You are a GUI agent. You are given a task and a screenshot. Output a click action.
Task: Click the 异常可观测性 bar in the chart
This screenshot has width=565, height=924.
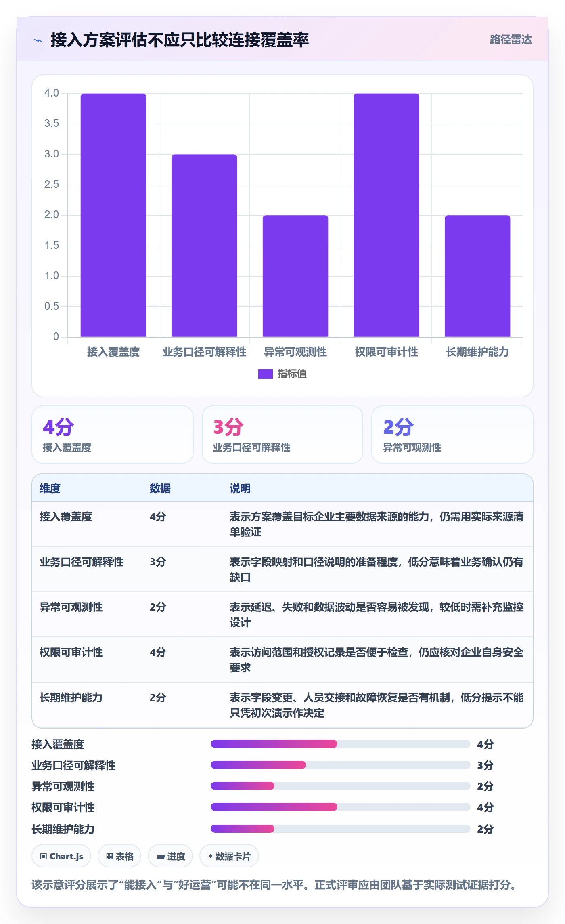[295, 276]
